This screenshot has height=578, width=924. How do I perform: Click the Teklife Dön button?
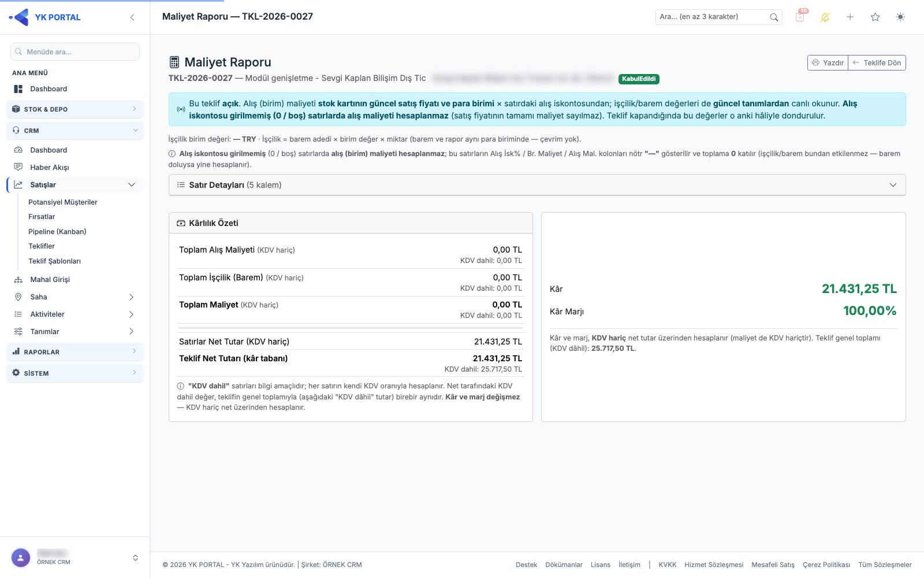(877, 62)
